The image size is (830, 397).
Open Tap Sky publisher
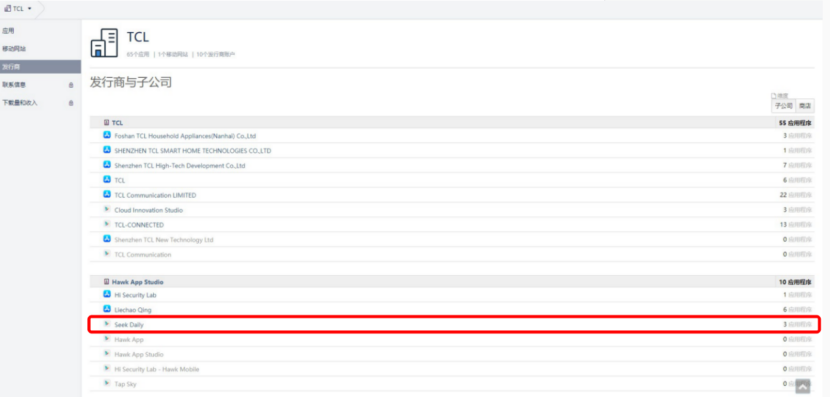[125, 384]
